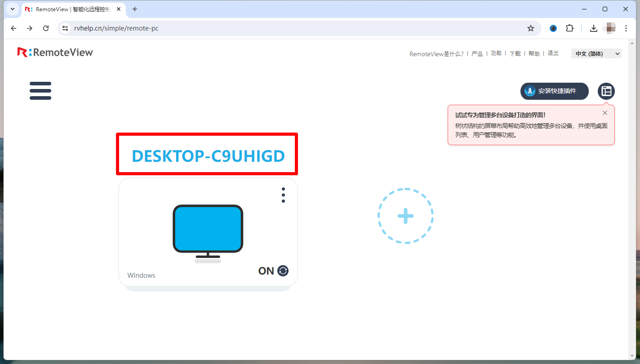
Task: Close the RemoteView browser tab
Action: 118,9
